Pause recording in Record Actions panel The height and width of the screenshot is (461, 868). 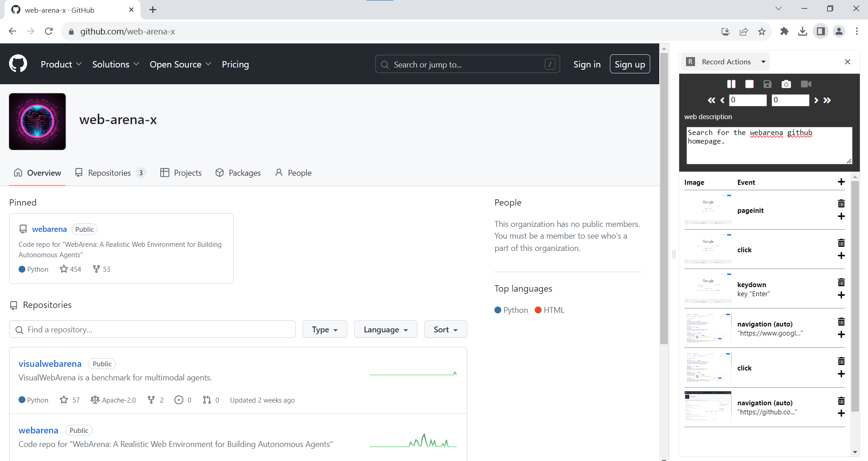pyautogui.click(x=731, y=84)
